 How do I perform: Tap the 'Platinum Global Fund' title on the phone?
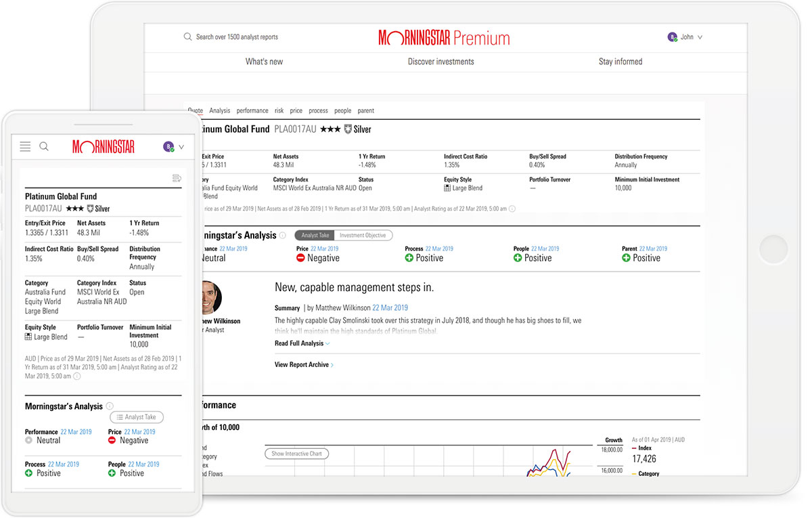click(x=61, y=196)
